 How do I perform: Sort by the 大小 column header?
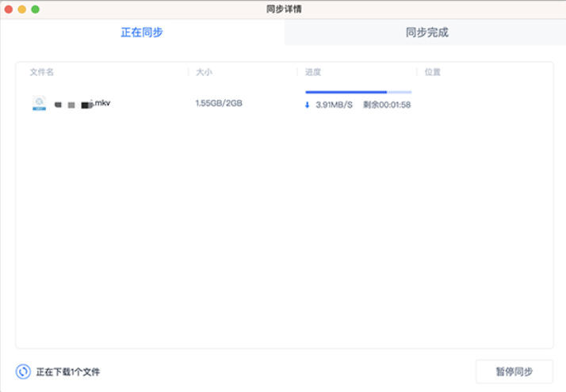point(204,72)
